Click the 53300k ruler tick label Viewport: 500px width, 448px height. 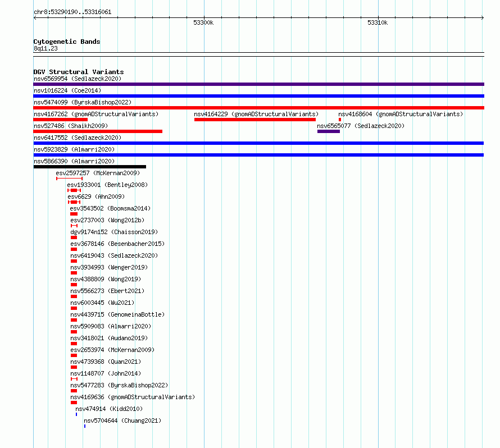tap(203, 22)
